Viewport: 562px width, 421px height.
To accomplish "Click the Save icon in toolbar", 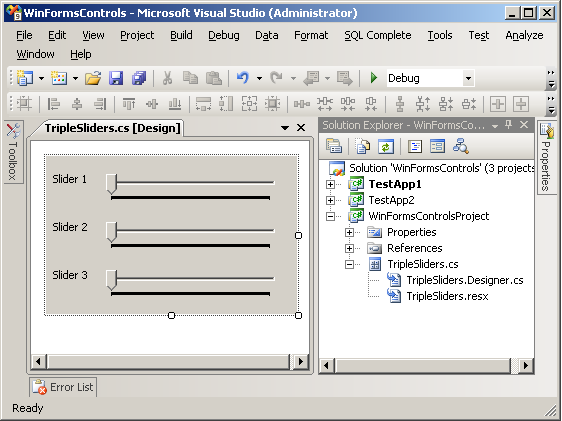I will tap(116, 78).
